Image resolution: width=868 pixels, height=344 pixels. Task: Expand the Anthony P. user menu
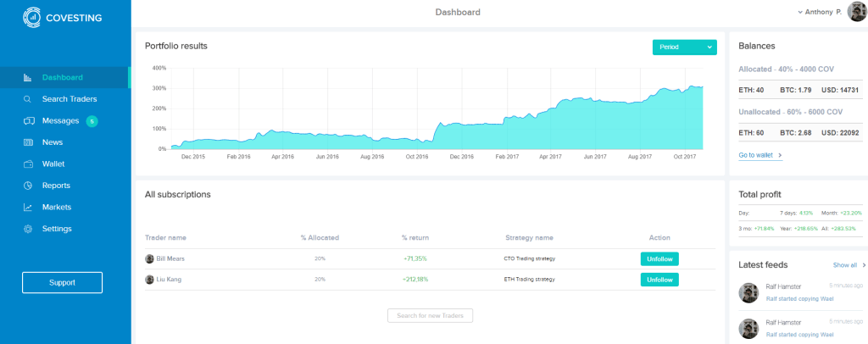click(x=820, y=12)
